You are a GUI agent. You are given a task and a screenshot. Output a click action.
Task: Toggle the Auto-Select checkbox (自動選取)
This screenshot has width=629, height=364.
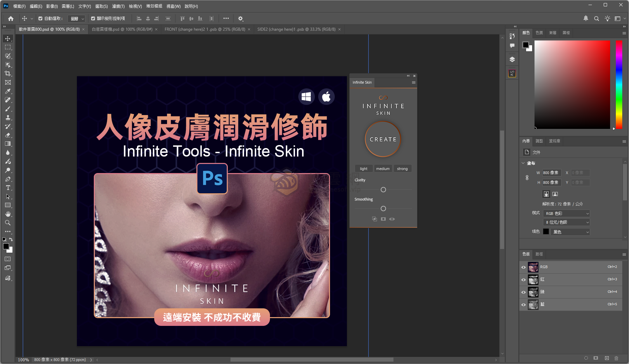point(40,19)
